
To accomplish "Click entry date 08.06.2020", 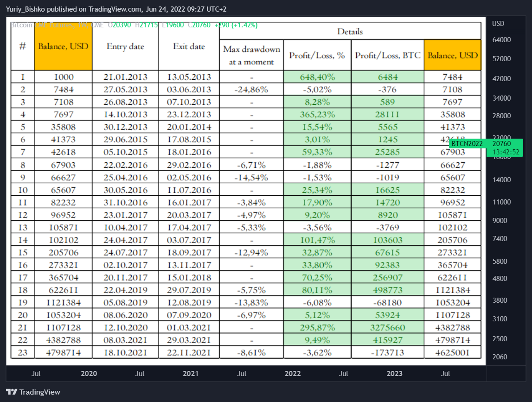I will [x=125, y=315].
